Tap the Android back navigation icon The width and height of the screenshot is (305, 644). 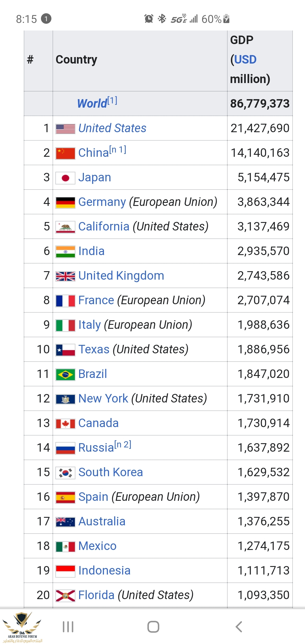[239, 626]
